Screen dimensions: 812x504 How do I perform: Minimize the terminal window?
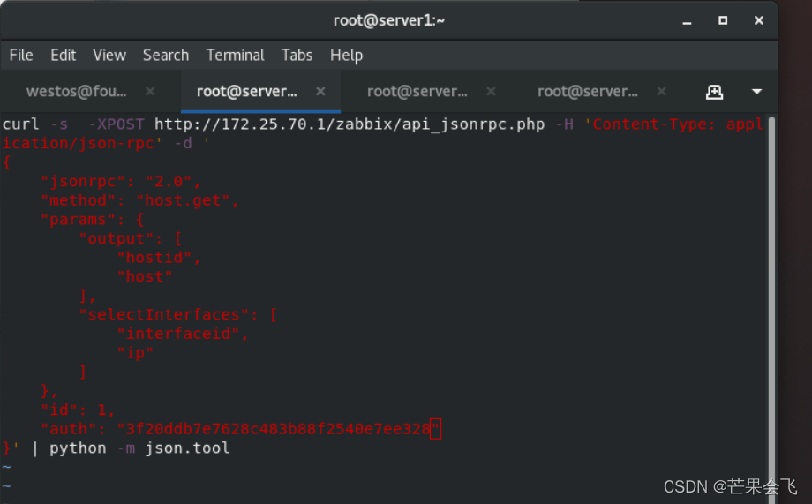point(688,21)
